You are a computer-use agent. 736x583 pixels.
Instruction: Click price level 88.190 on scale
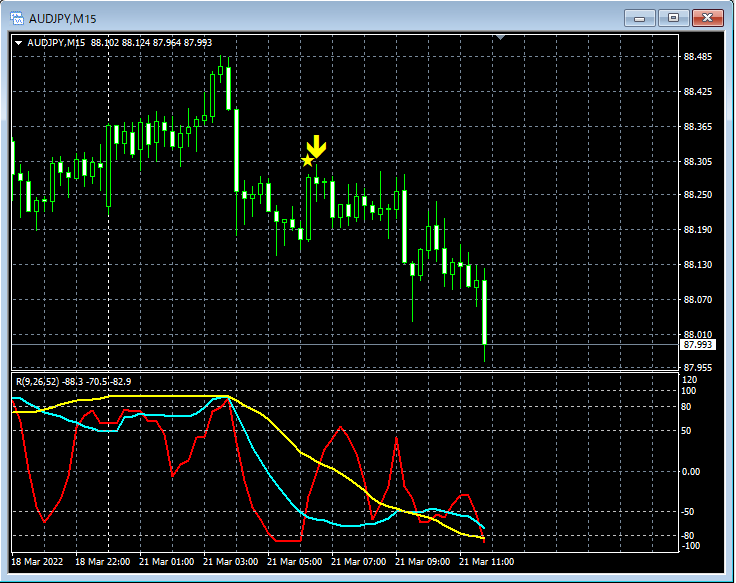(x=698, y=230)
